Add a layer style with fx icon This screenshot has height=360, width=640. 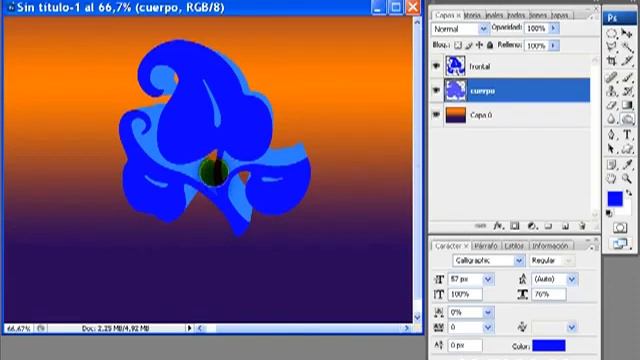pos(498,226)
